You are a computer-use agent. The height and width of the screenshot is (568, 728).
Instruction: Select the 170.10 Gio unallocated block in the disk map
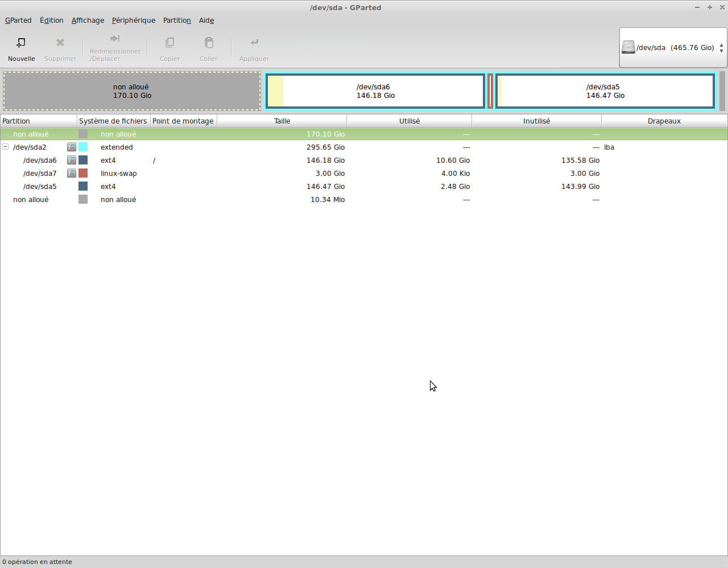(132, 91)
